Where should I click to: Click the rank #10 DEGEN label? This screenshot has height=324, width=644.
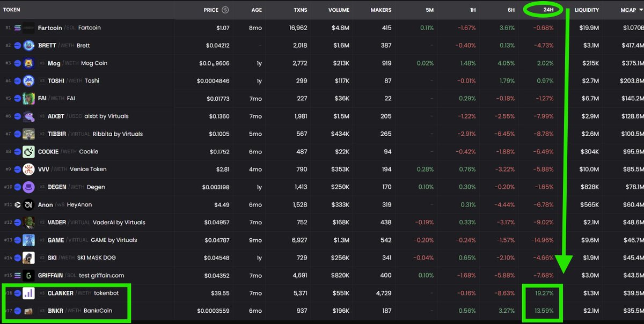[8, 187]
